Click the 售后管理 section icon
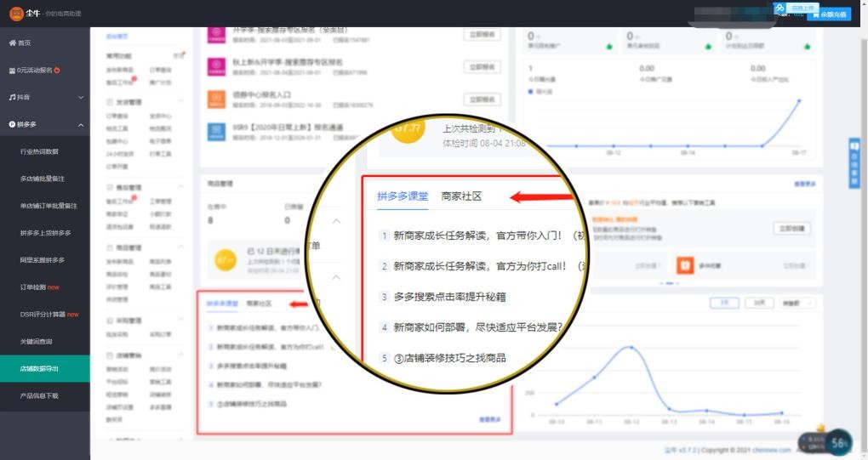Viewport: 868px width, 460px height. 110,187
